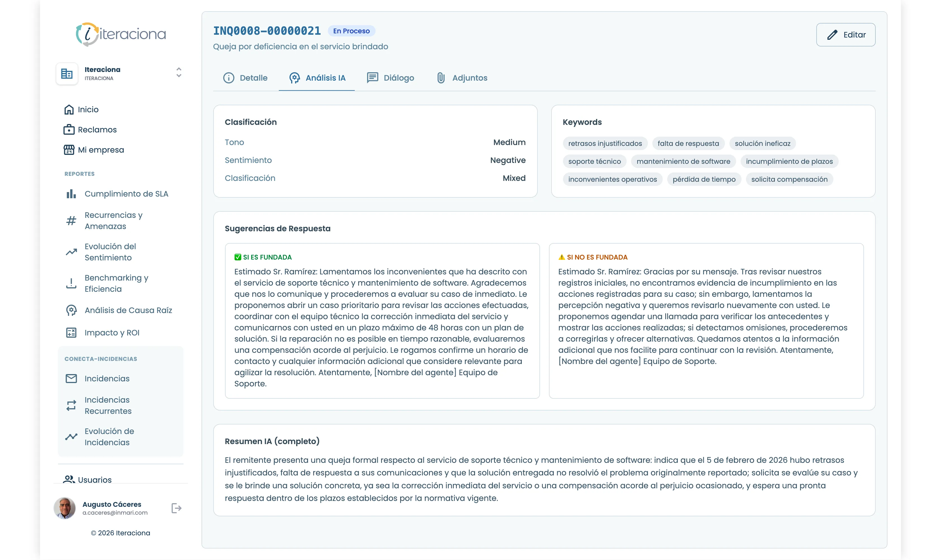Click the Mi empresa store icon

coord(69,150)
